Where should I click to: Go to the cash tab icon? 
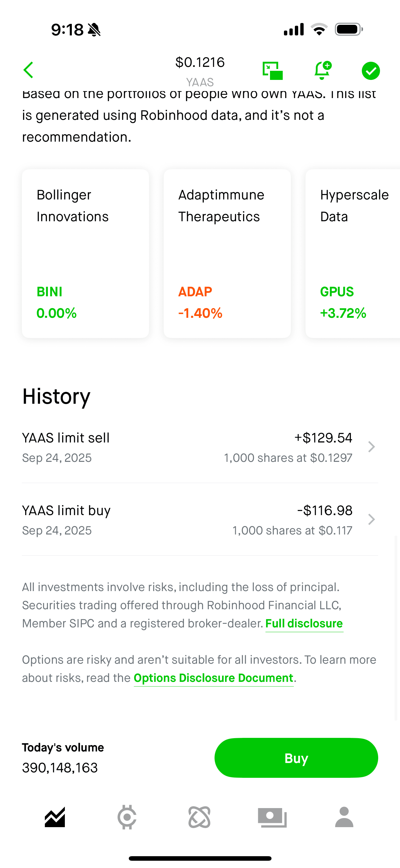pos(272,817)
